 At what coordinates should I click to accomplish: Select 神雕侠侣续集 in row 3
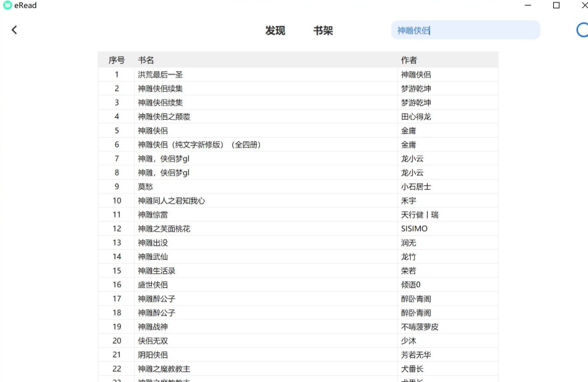click(x=160, y=102)
